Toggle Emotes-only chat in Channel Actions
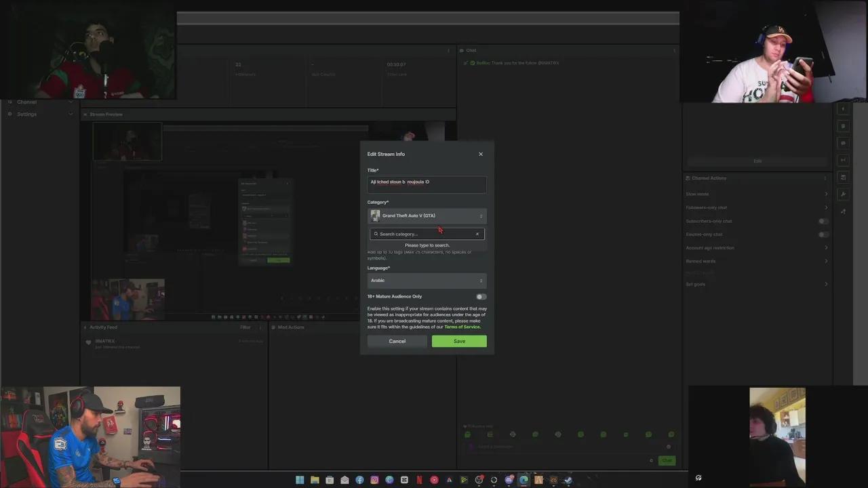868x488 pixels. (x=823, y=235)
